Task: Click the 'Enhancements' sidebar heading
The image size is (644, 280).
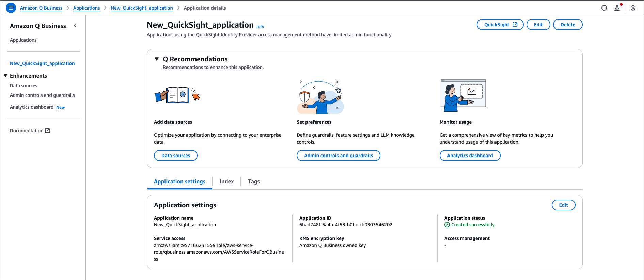Action: point(28,76)
